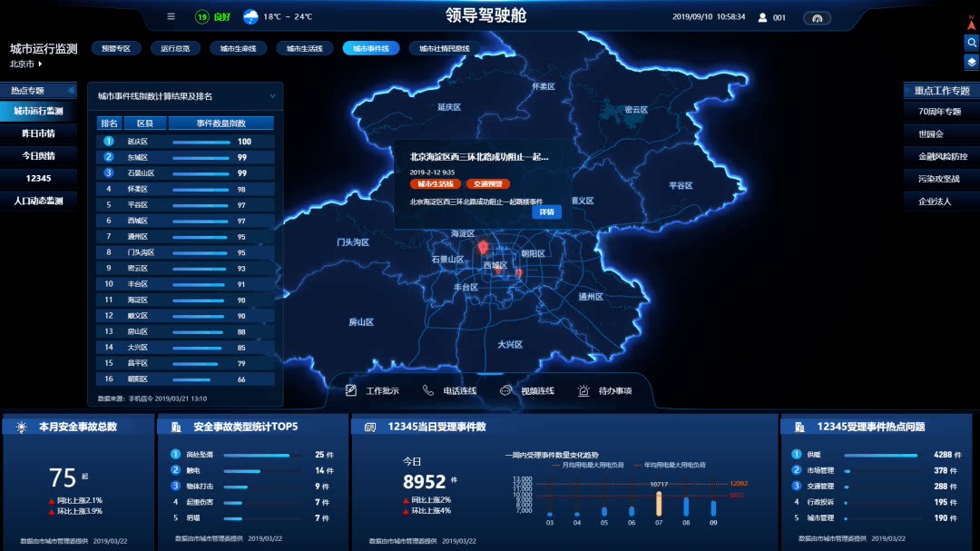Click the 详情 details button
Viewport: 980px width, 551px height.
547,212
